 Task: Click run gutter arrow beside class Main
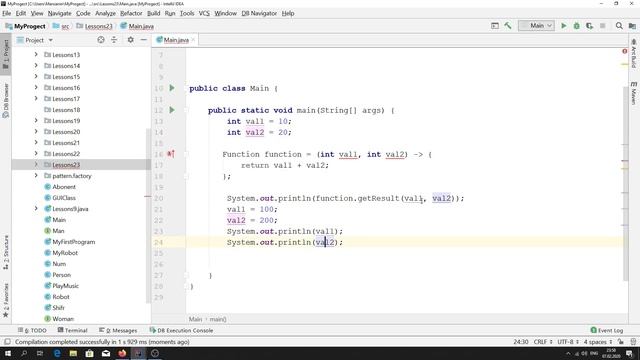pos(172,88)
